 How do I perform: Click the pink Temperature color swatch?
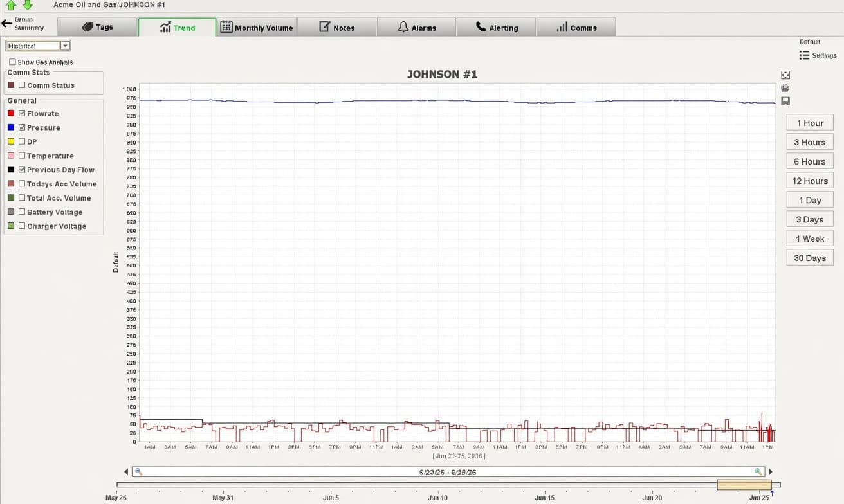point(11,156)
